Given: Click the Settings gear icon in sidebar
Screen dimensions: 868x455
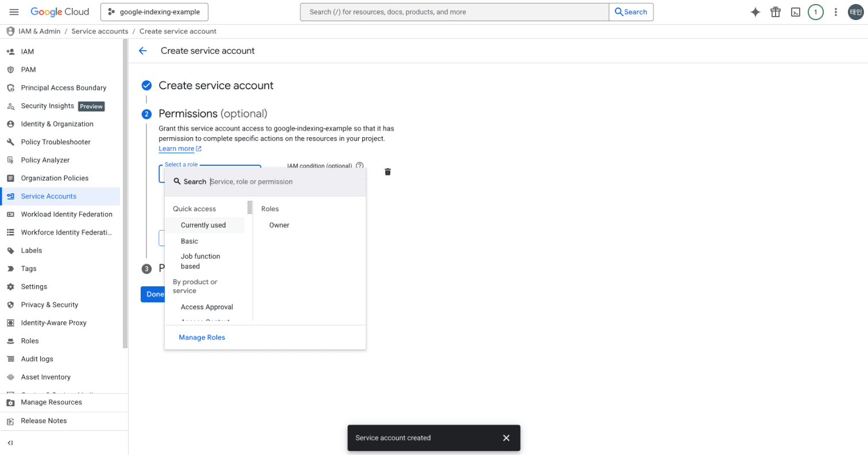Looking at the screenshot, I should pos(10,287).
